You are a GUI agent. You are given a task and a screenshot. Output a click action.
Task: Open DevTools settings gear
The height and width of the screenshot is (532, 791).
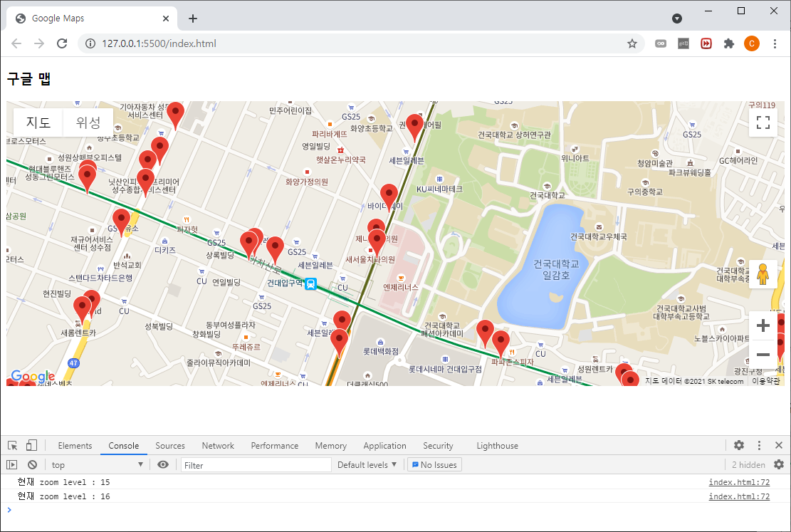tap(739, 445)
